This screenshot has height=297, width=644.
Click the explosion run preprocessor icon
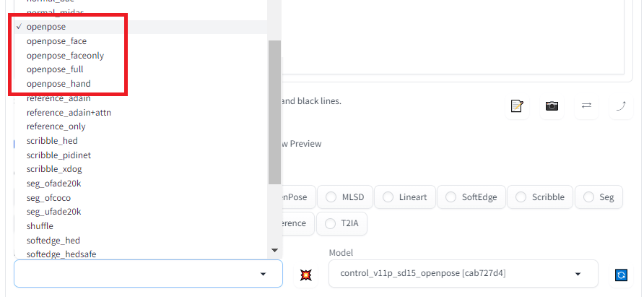(x=306, y=275)
